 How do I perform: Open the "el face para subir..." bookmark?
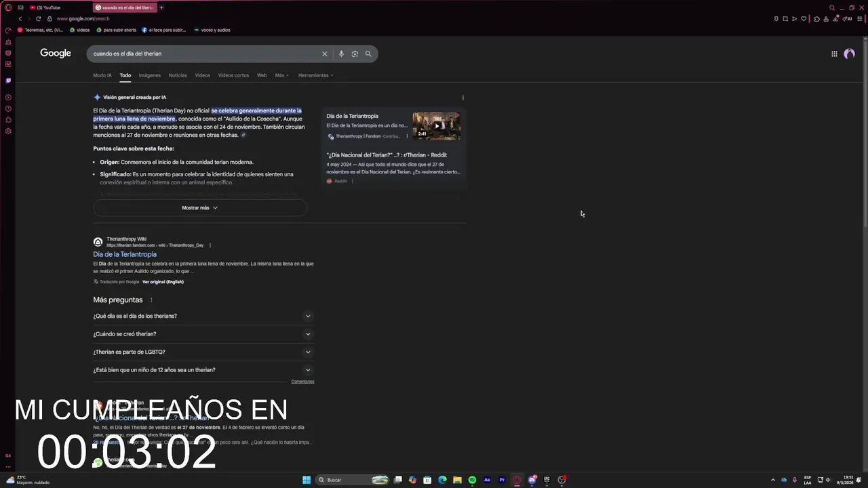coord(163,30)
